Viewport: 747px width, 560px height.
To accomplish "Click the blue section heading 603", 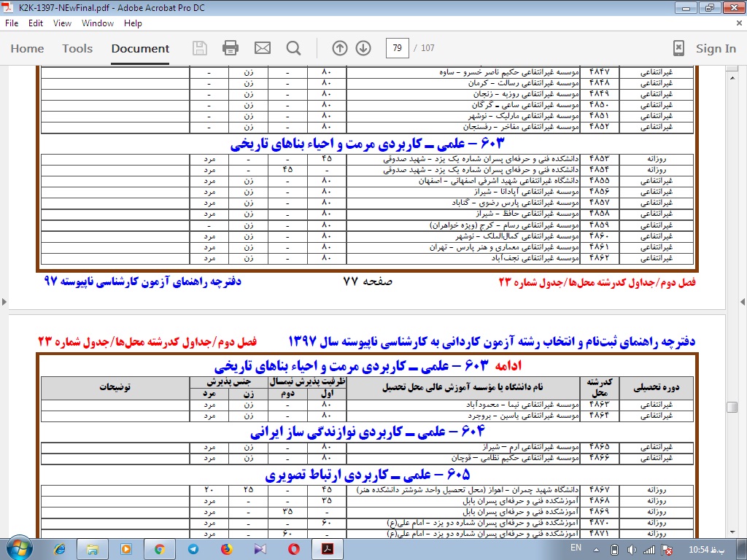I will click(x=368, y=144).
